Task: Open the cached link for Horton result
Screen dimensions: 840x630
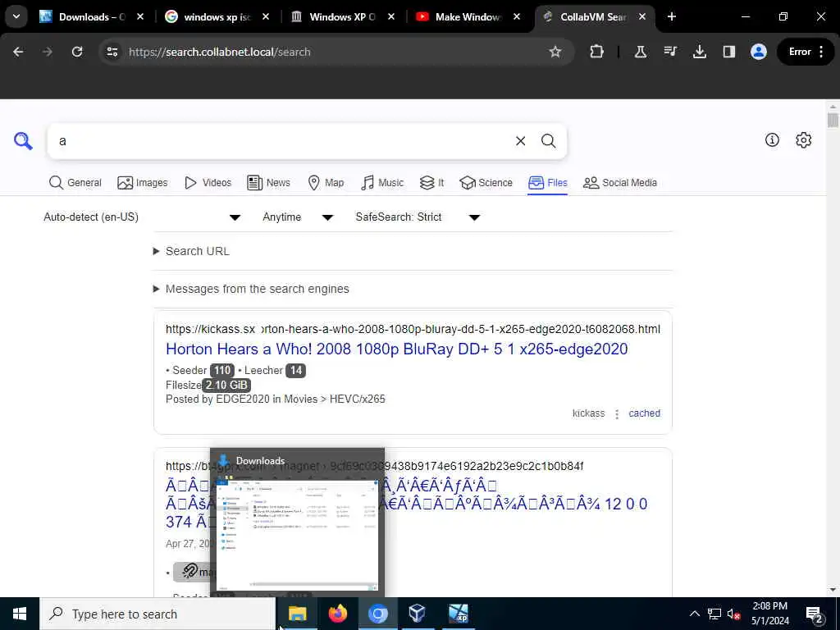Action: [x=645, y=413]
